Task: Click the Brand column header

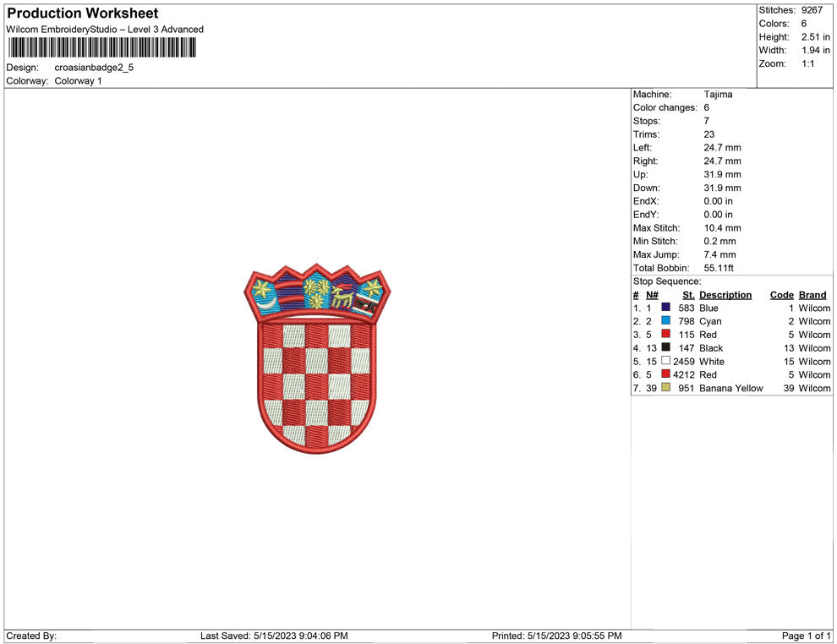Action: click(x=812, y=295)
